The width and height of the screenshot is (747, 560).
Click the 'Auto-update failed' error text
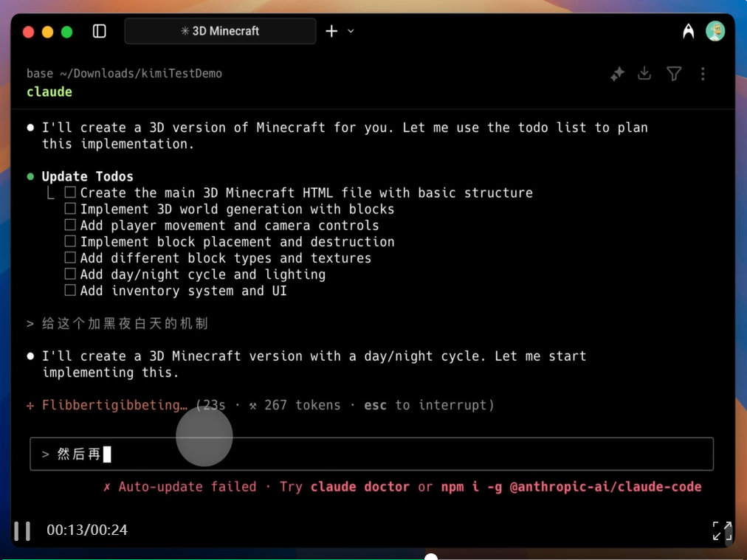click(x=187, y=487)
